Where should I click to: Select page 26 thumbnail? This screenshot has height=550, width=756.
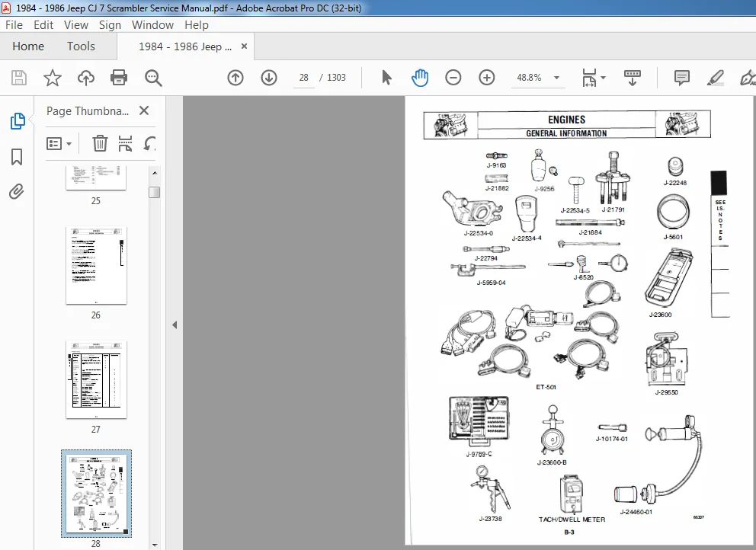(96, 265)
